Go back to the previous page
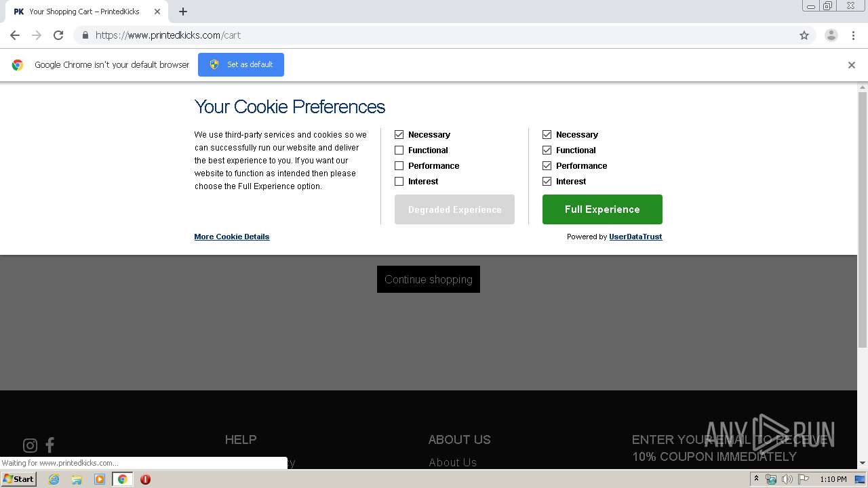Viewport: 868px width, 488px height. [15, 35]
